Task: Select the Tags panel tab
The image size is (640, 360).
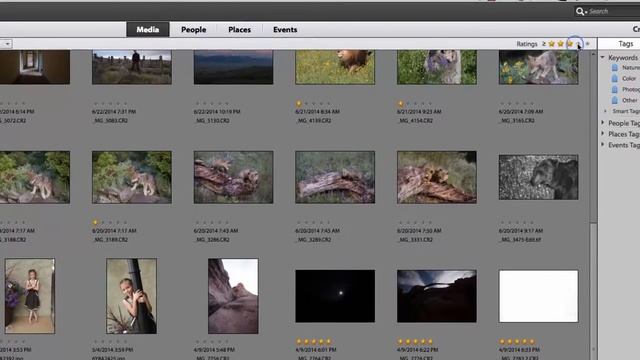Action: (x=625, y=44)
